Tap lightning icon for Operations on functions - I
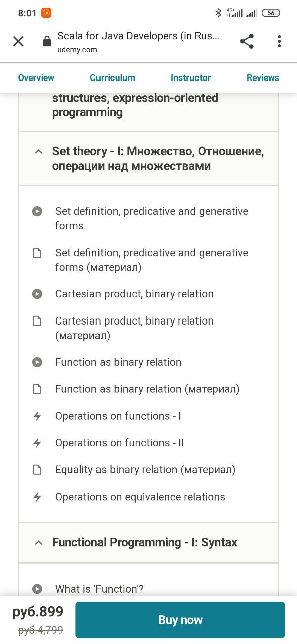This screenshot has width=297, height=644. click(37, 416)
